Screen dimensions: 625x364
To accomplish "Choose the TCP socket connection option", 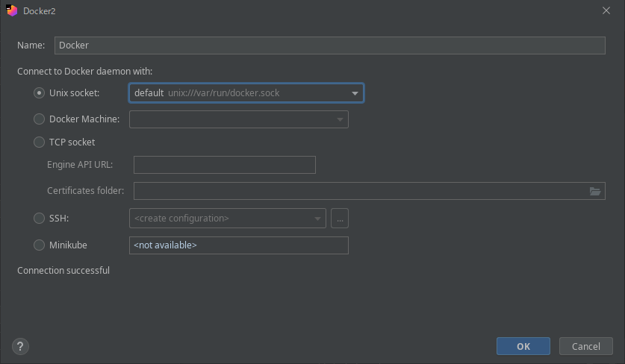I will (40, 142).
